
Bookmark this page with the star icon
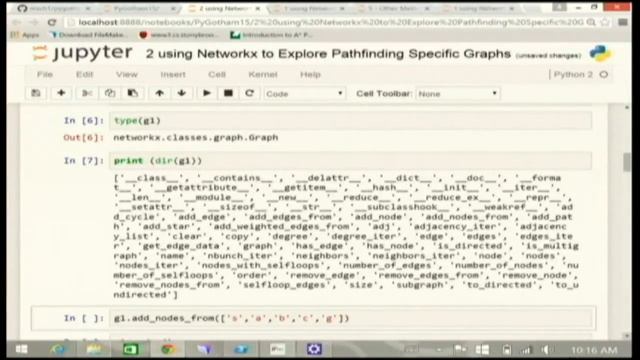(x=605, y=22)
